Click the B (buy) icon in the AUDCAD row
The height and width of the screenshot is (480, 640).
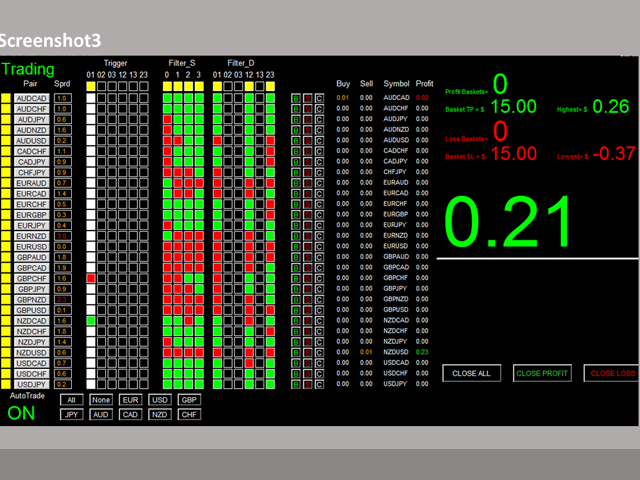coord(295,99)
